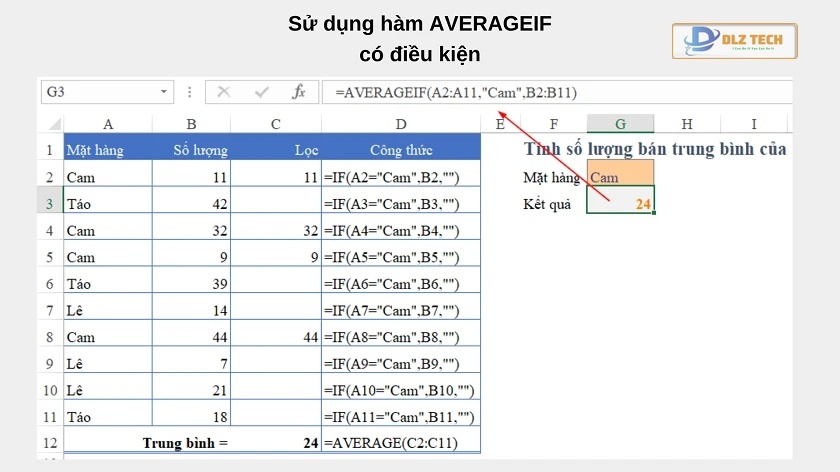This screenshot has height=472, width=840.
Task: Select result cell G3 showing 24
Action: point(620,203)
